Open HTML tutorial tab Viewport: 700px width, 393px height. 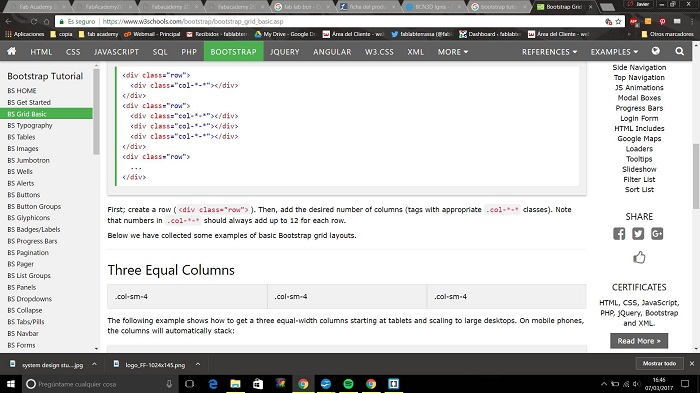click(41, 52)
